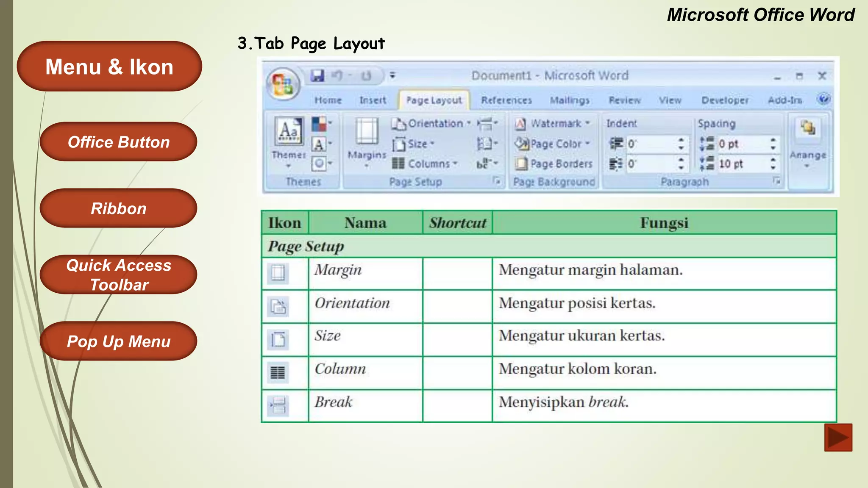The image size is (868, 488).
Task: Open the Themes gallery button
Action: [x=289, y=143]
